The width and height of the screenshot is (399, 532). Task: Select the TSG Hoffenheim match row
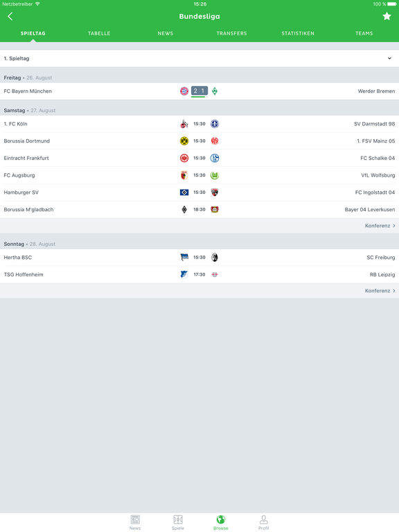[x=199, y=274]
